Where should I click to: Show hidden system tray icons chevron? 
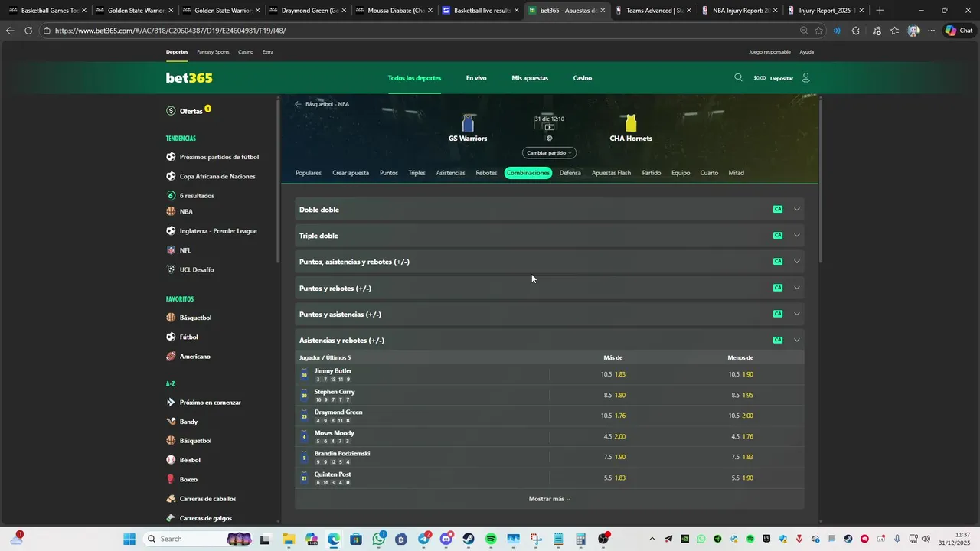point(652,539)
